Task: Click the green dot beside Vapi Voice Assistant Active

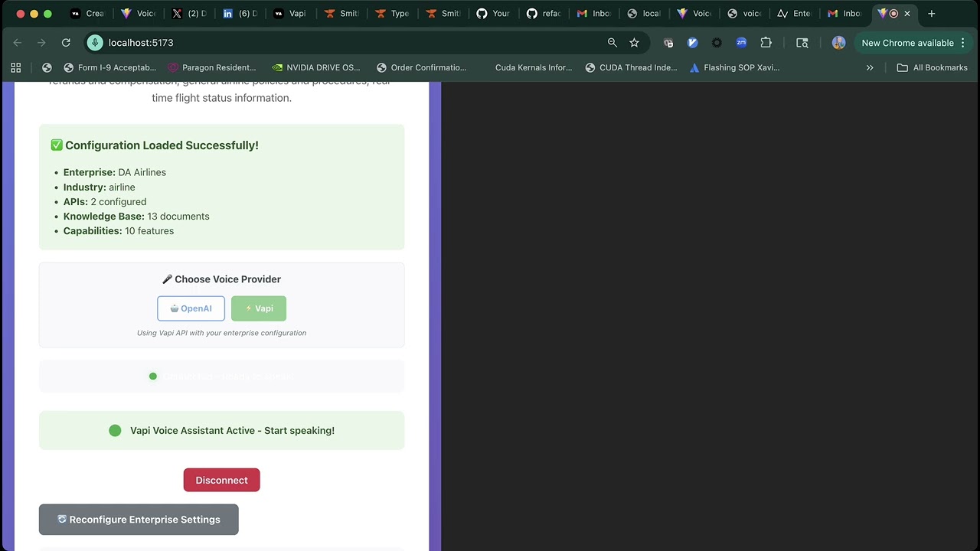Action: (x=115, y=431)
